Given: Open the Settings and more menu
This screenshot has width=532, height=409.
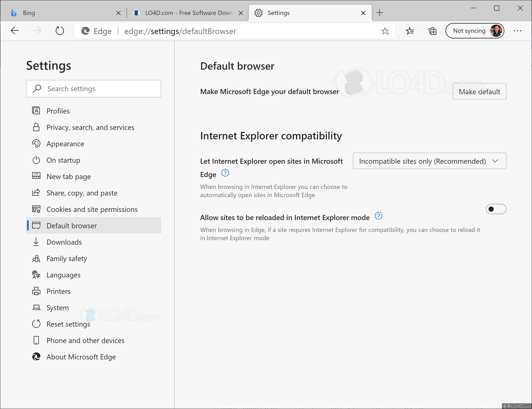Looking at the screenshot, I should coord(517,31).
